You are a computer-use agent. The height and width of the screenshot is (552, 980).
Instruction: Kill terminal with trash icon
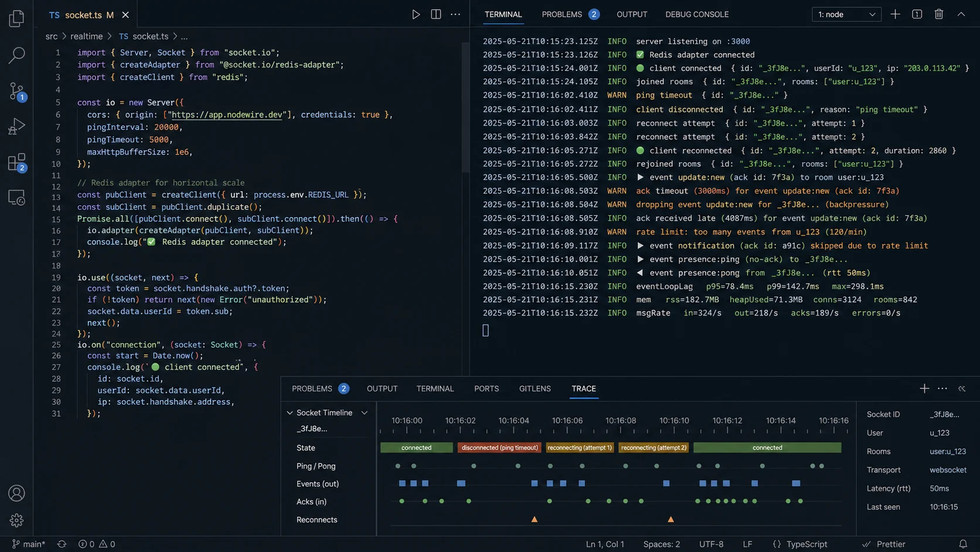click(x=938, y=14)
